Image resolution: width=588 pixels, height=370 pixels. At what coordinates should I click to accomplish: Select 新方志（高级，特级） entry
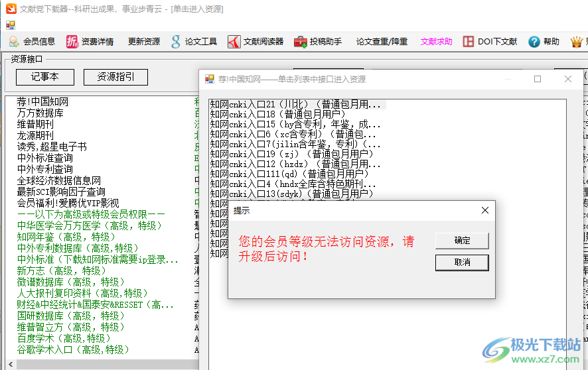[x=61, y=271]
